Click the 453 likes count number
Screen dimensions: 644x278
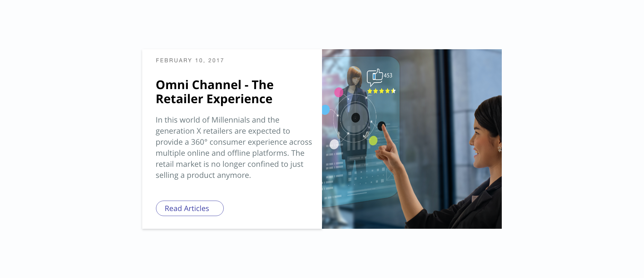pos(388,75)
